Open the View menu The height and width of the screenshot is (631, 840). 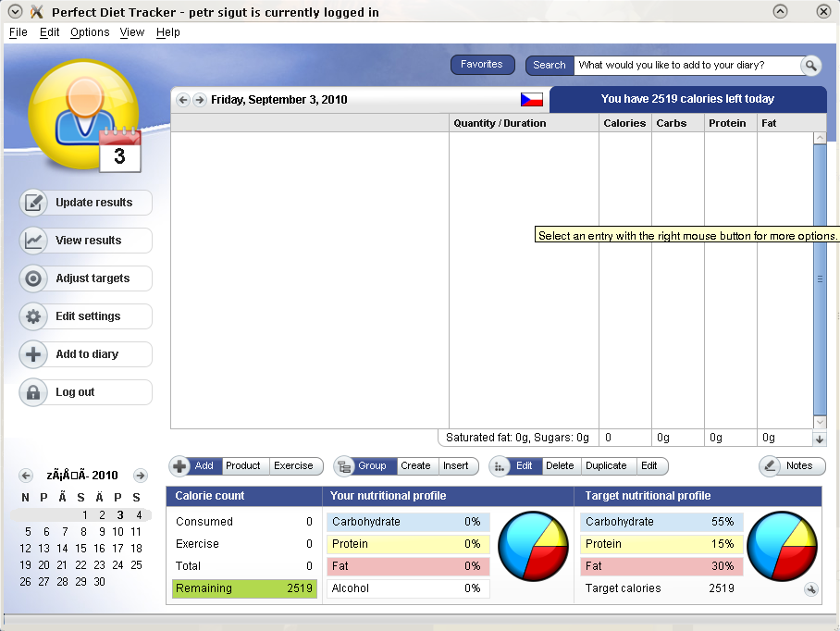pyautogui.click(x=132, y=32)
